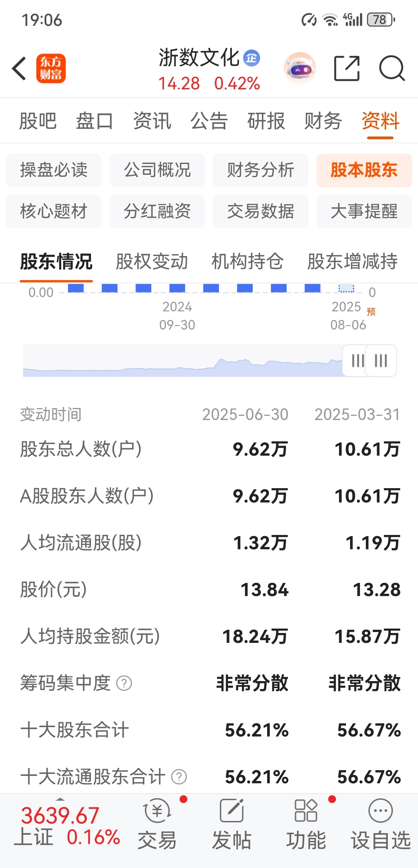
Task: Open the 公司概况 section
Action: tap(157, 170)
